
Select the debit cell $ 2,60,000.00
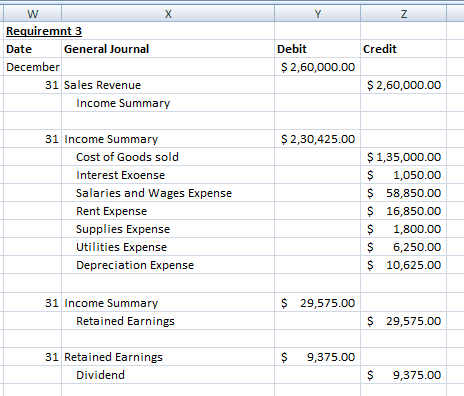(318, 67)
